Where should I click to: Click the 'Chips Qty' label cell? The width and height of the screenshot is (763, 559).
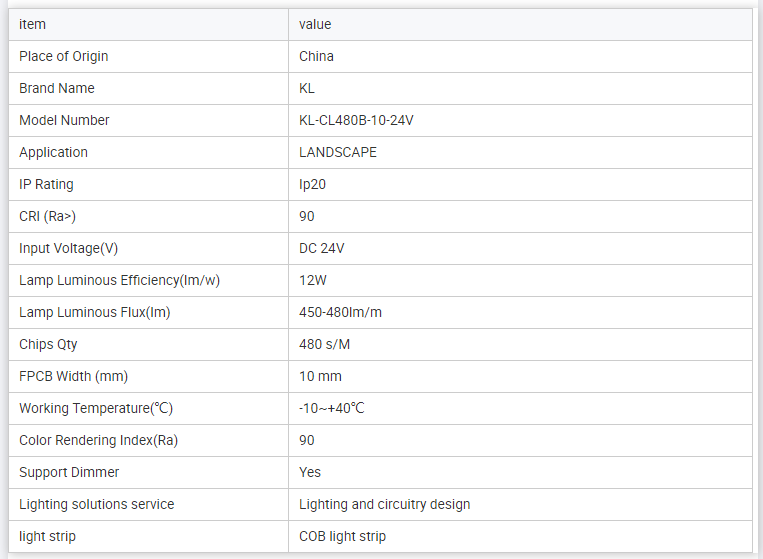tap(48, 344)
